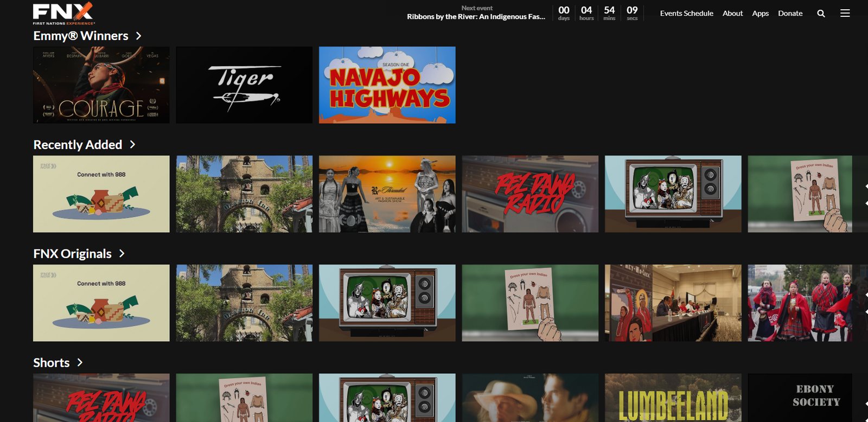Image resolution: width=868 pixels, height=422 pixels.
Task: Open the red regalia dancers thumbnail
Action: 800,303
